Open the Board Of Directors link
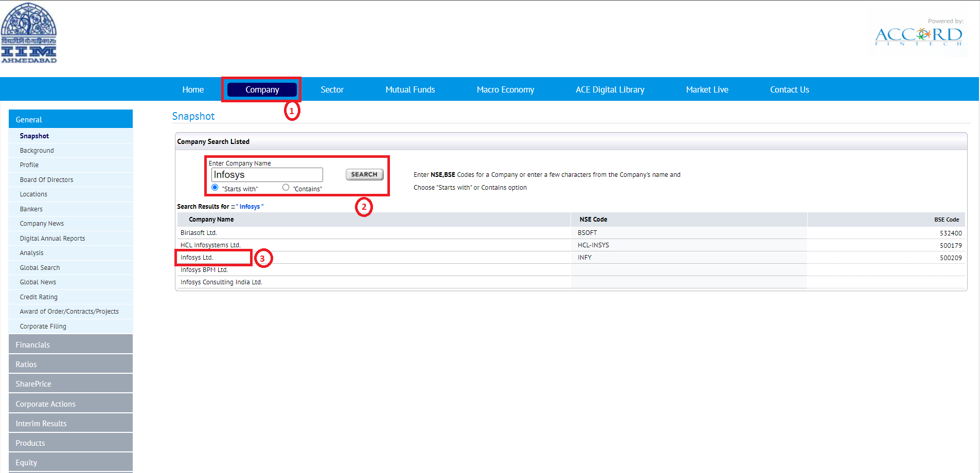 [x=46, y=180]
